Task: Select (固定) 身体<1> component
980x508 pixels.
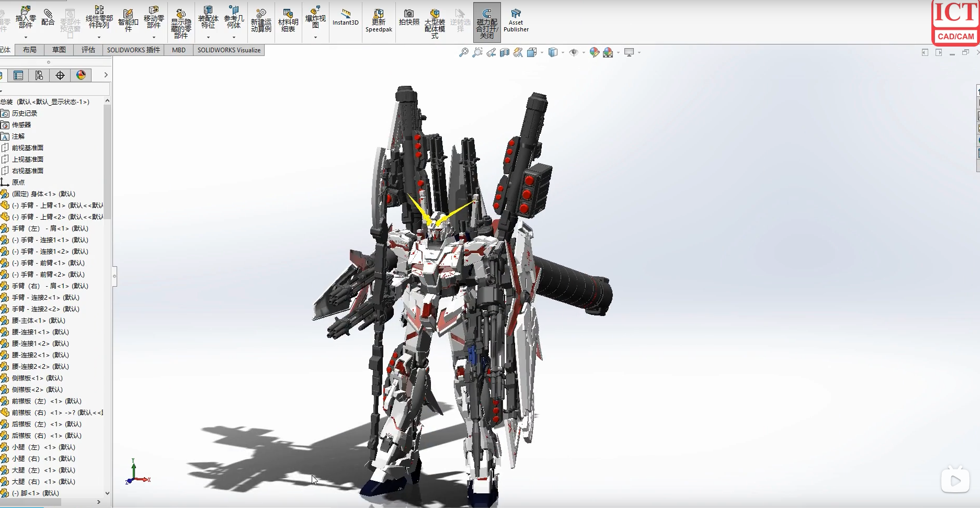Action: coord(43,194)
